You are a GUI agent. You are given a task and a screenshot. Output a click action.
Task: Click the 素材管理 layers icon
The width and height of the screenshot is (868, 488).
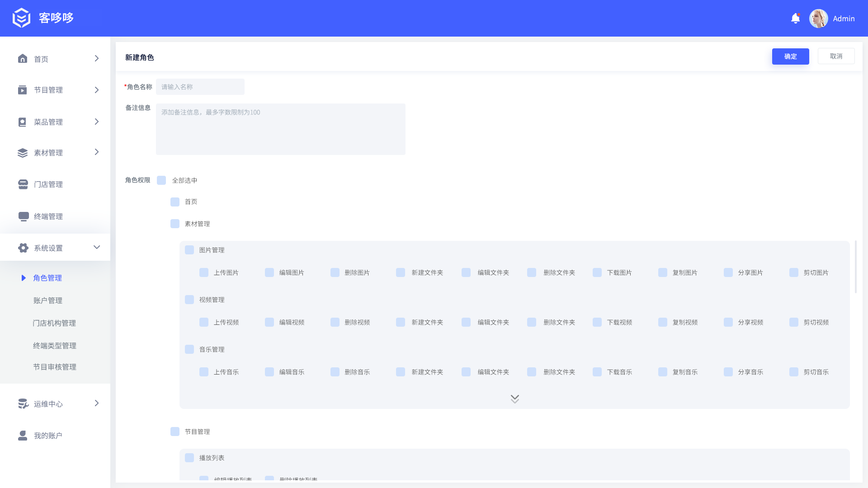coord(23,153)
